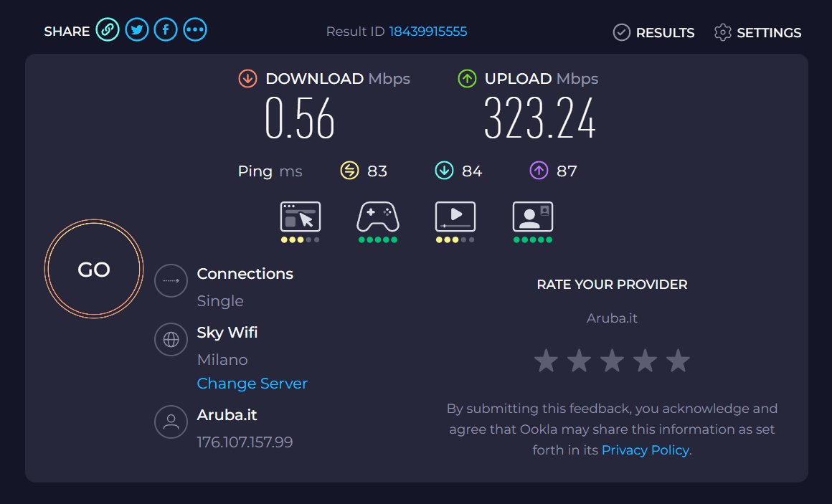
Task: Open Result ID 18439915555 link
Action: (428, 32)
